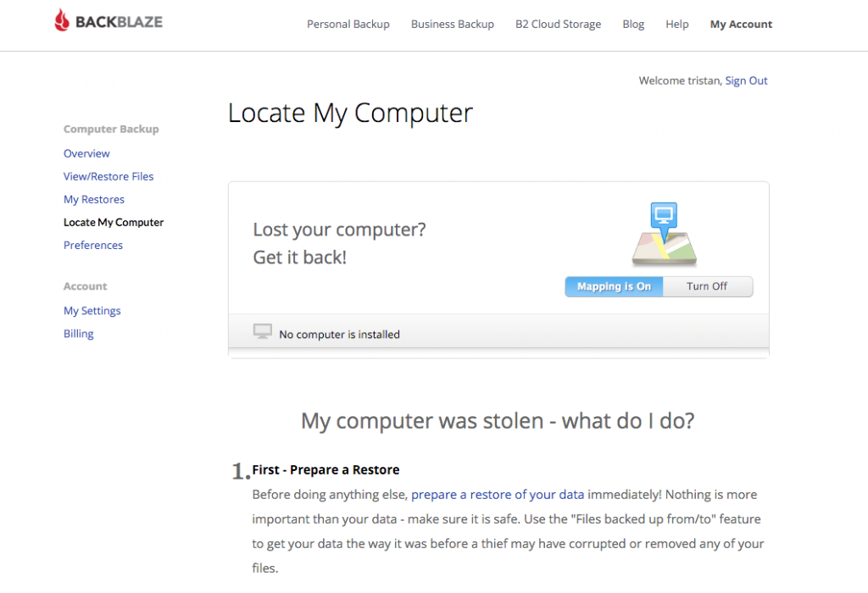Click the monitor icon beside No computer
This screenshot has width=868, height=593.
coord(263,331)
